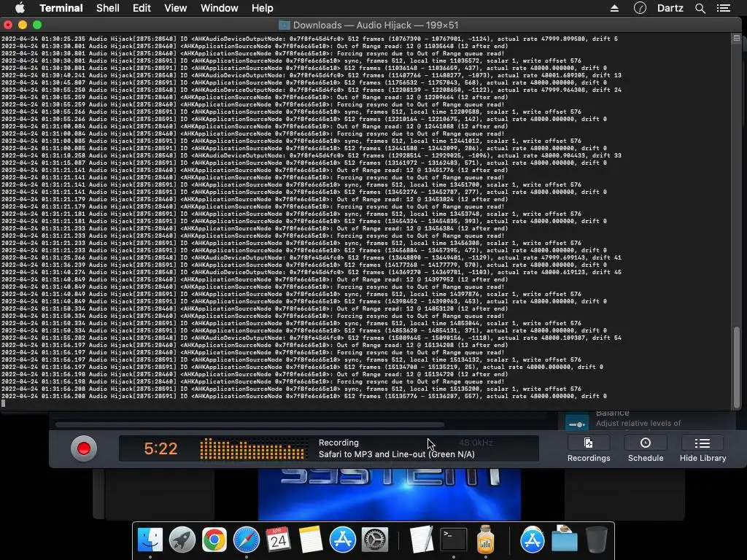Click the Terminal split pane icon
This screenshot has width=747, height=560.
[x=737, y=38]
